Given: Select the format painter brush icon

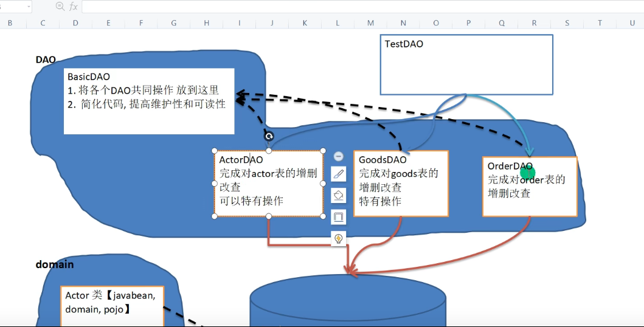Looking at the screenshot, I should (339, 174).
